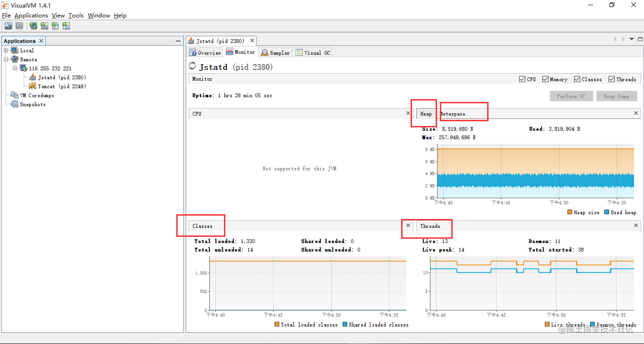Open the Applications menu
The image size is (644, 344).
pos(31,16)
